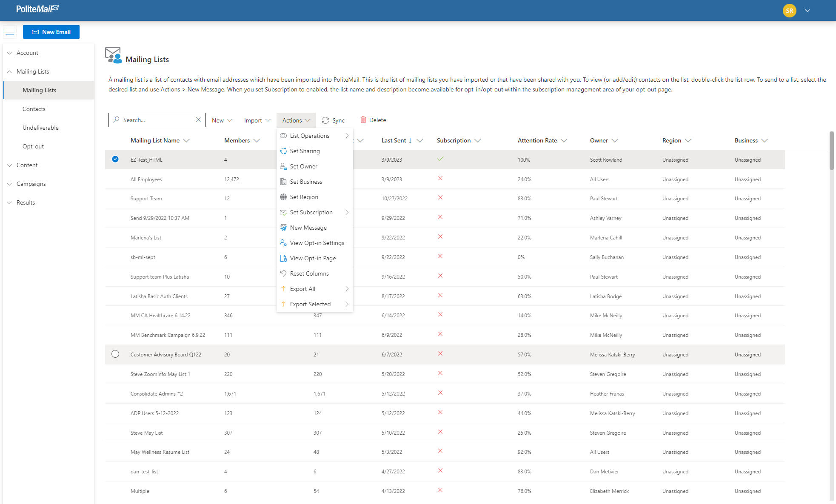Toggle Last Sent sort arrow
836x504 pixels.
pyautogui.click(x=410, y=141)
